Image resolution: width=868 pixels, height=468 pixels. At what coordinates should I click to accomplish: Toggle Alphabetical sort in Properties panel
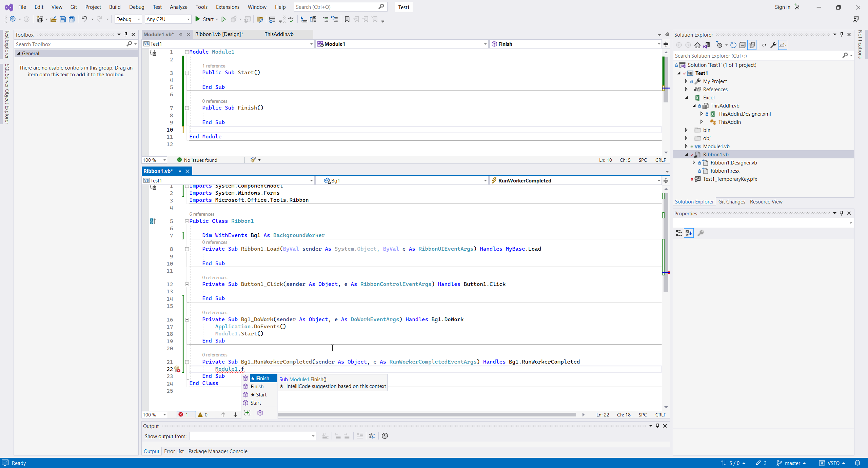click(689, 233)
